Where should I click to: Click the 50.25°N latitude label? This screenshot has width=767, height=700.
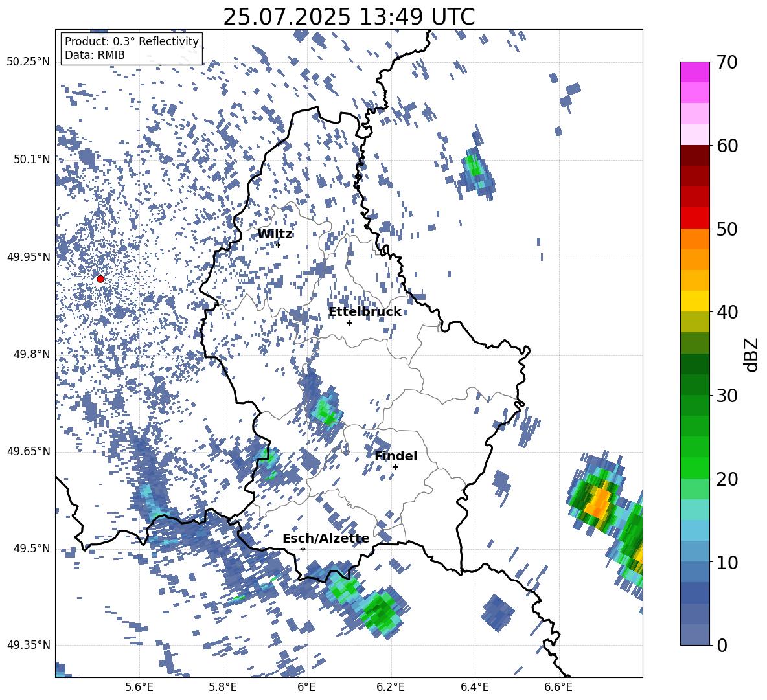tap(29, 62)
